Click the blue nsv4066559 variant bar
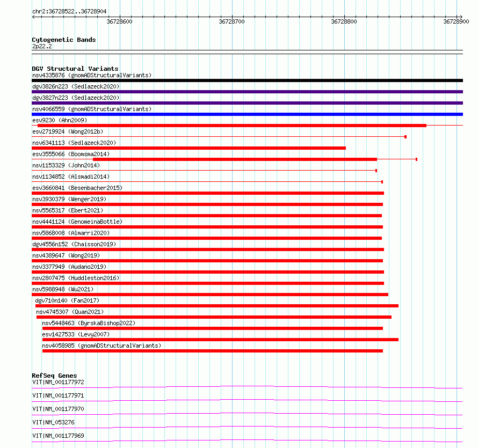478x448 pixels. click(x=247, y=114)
